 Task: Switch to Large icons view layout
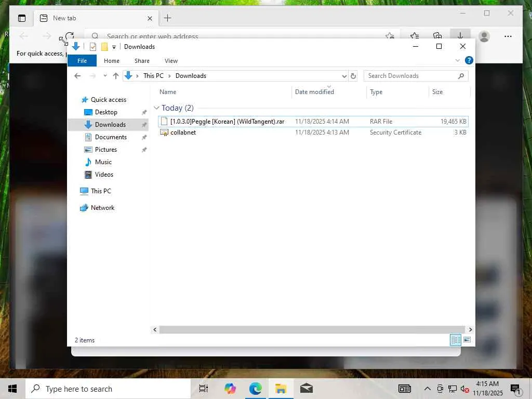[x=467, y=340]
